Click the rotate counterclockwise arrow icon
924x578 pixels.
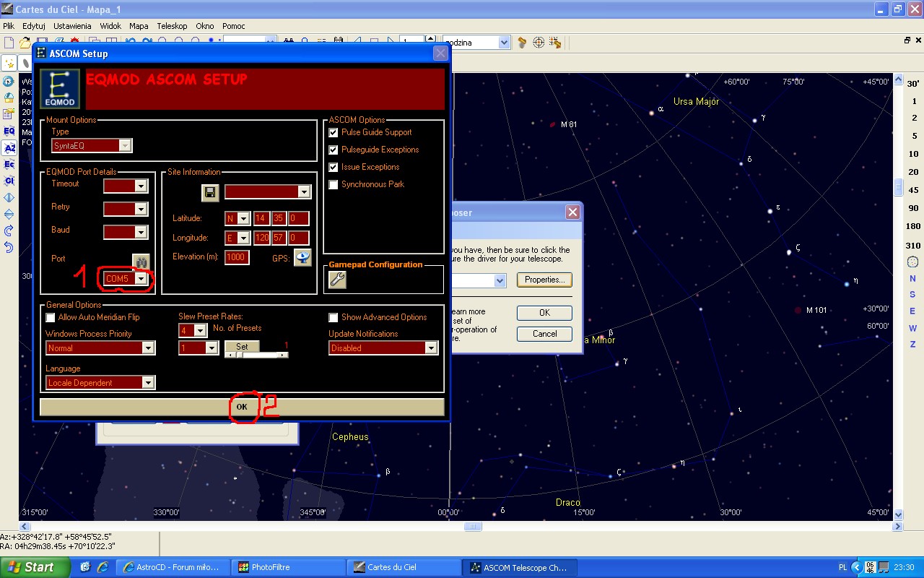pyautogui.click(x=9, y=247)
